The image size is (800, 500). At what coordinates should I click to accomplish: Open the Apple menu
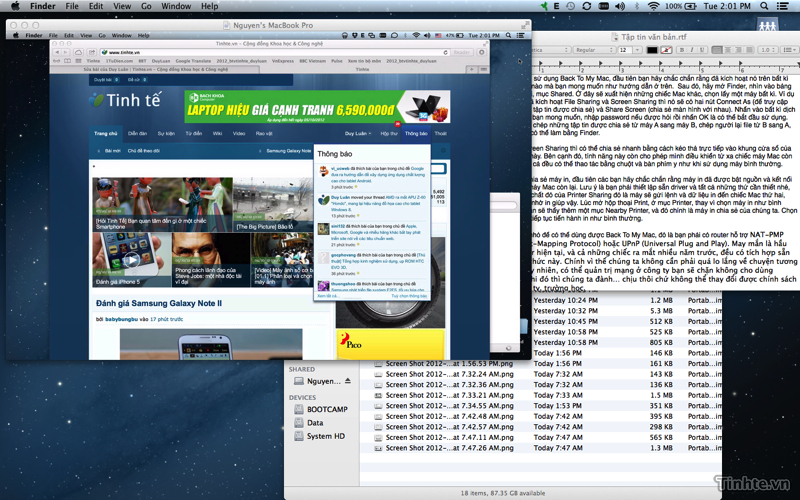(x=15, y=6)
